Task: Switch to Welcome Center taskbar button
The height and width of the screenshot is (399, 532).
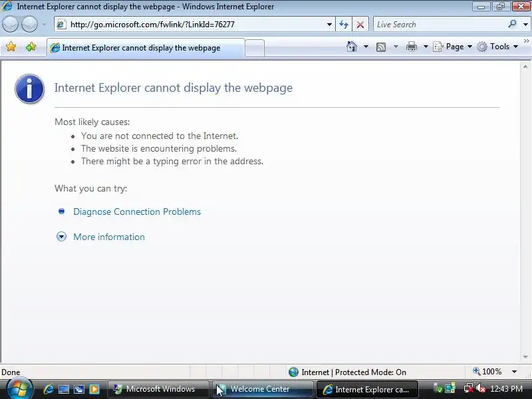Action: (x=263, y=389)
